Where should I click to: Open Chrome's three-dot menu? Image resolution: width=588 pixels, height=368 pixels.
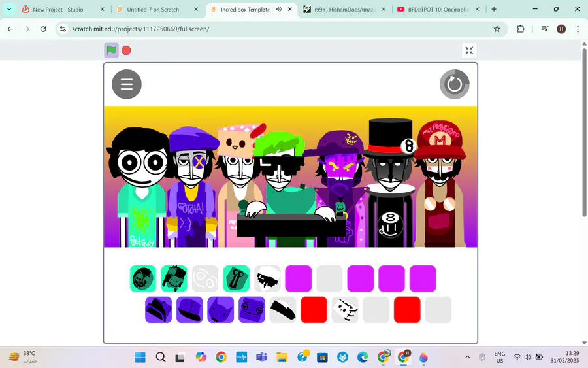[x=578, y=29]
